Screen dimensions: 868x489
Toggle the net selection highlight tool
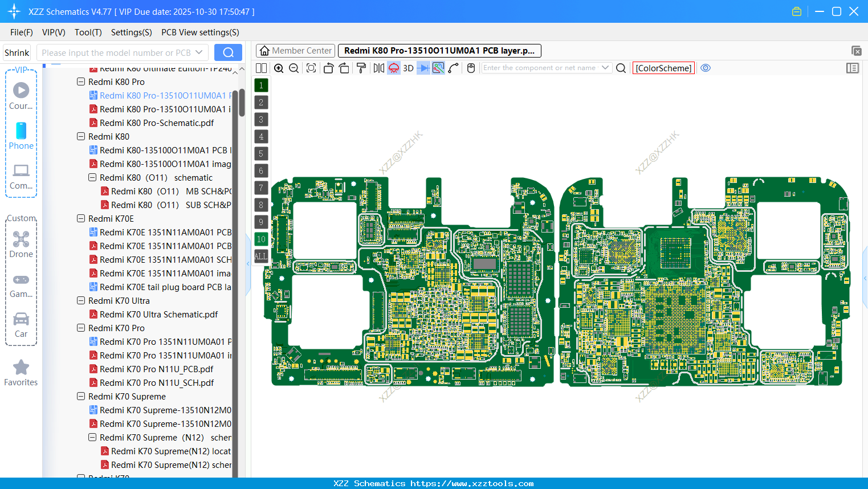pyautogui.click(x=438, y=68)
